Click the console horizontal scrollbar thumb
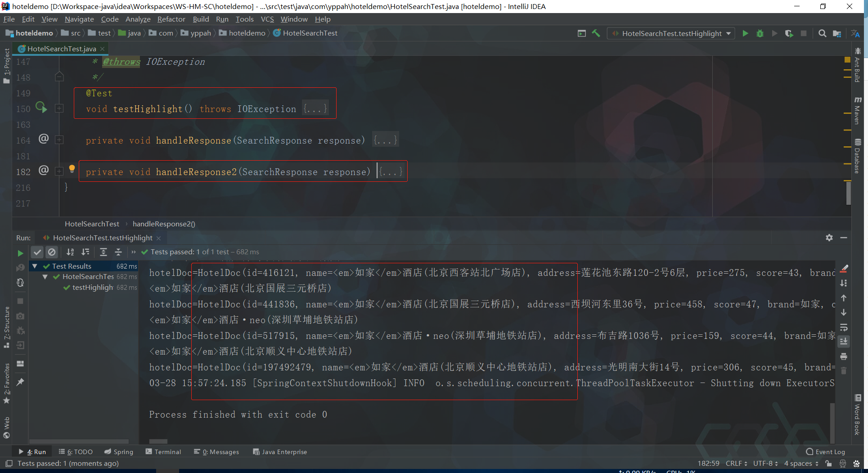 (158, 441)
